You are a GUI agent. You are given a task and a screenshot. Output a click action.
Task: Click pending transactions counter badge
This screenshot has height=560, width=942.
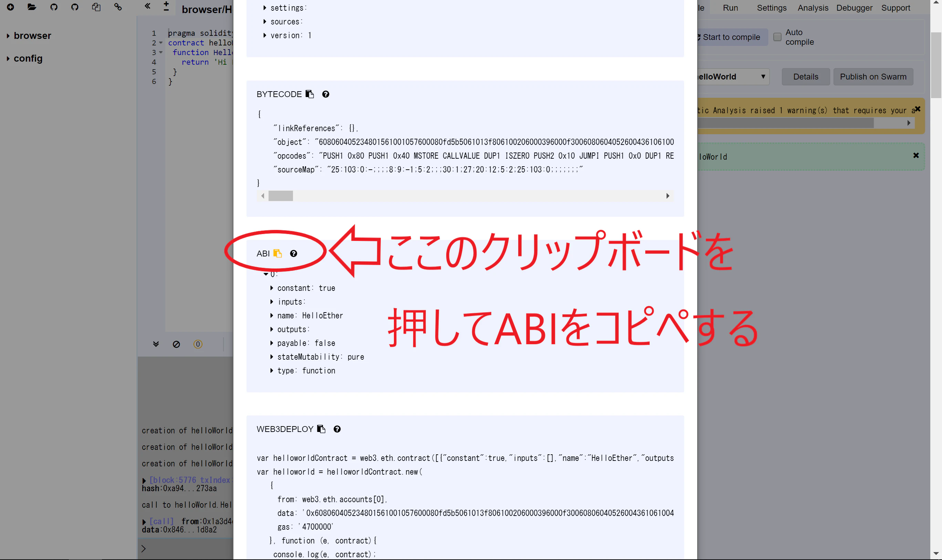tap(198, 344)
